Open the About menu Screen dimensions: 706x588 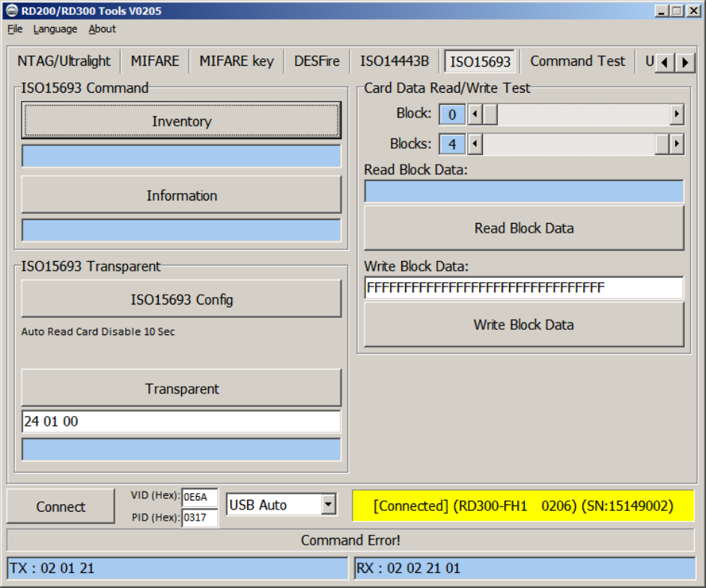[x=103, y=29]
